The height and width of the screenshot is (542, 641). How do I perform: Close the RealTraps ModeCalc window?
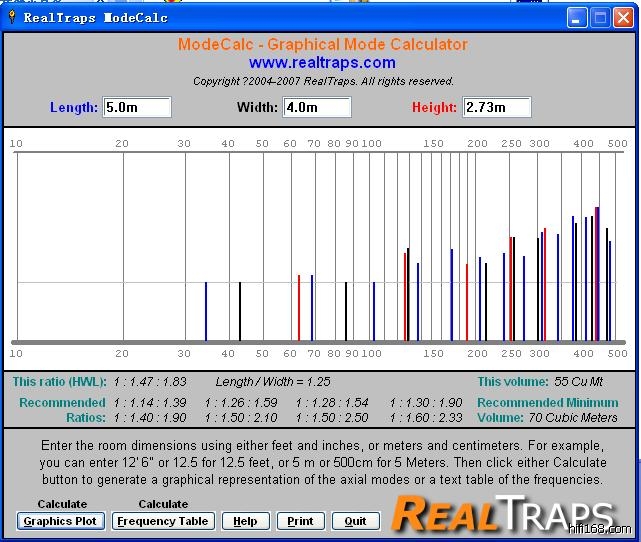click(623, 17)
